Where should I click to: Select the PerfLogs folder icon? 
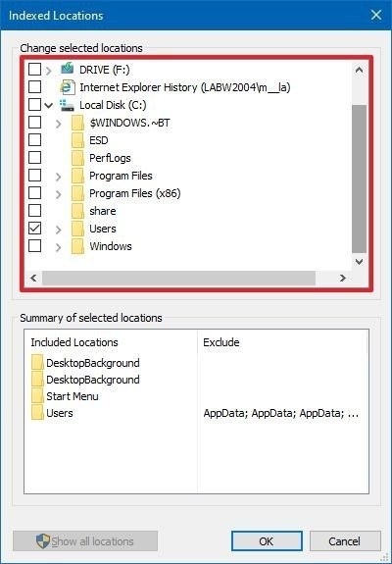(77, 158)
